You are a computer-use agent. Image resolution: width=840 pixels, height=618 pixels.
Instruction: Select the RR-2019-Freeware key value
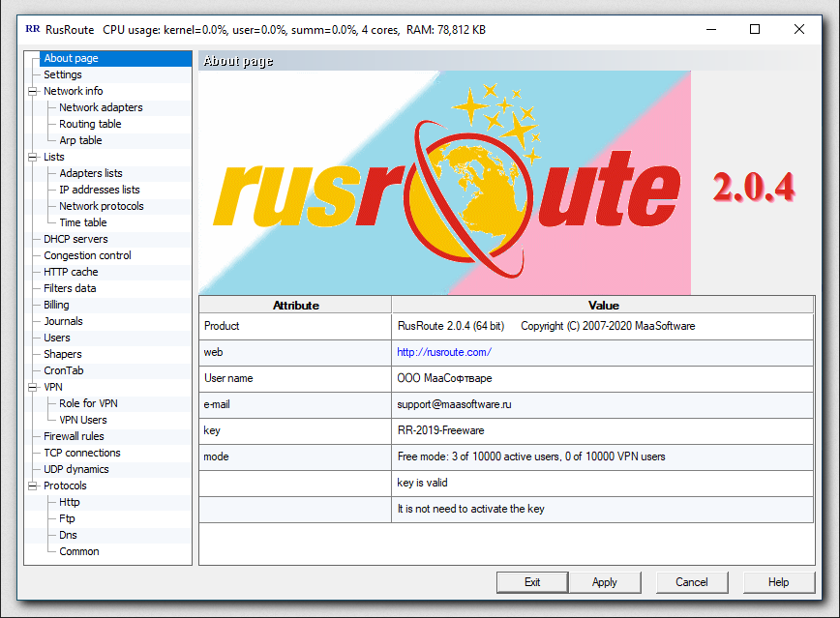pyautogui.click(x=440, y=430)
